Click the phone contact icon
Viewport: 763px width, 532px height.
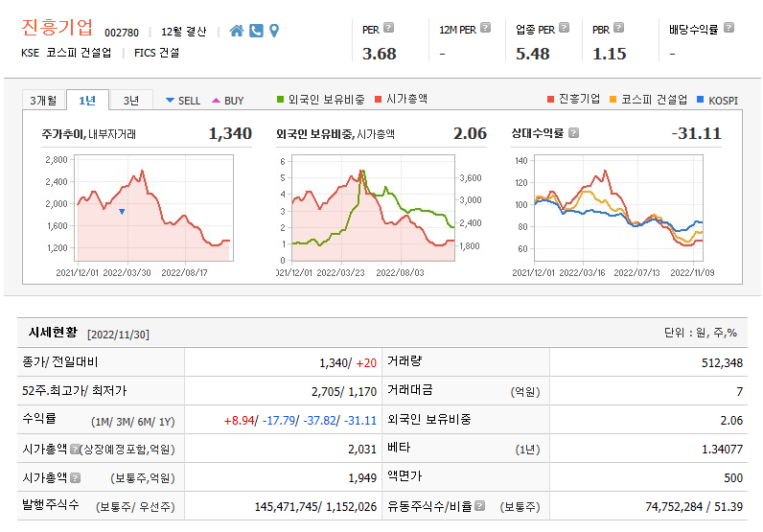pos(256,31)
